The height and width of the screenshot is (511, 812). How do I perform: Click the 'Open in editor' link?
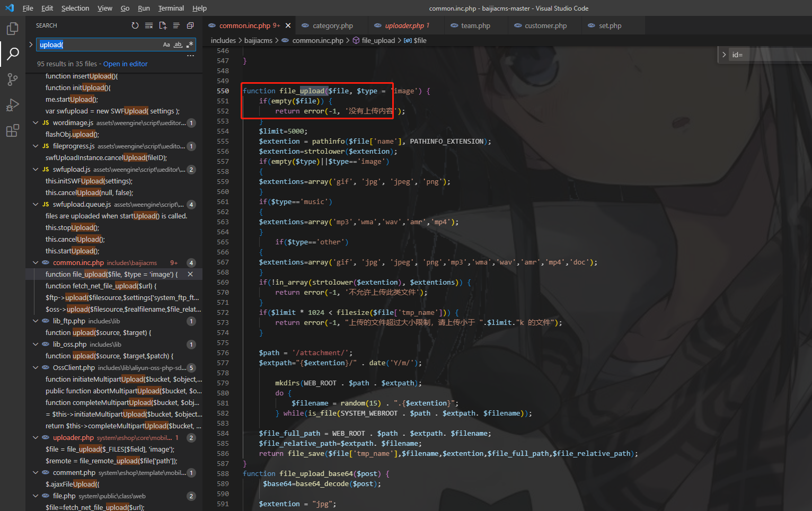tap(125, 64)
